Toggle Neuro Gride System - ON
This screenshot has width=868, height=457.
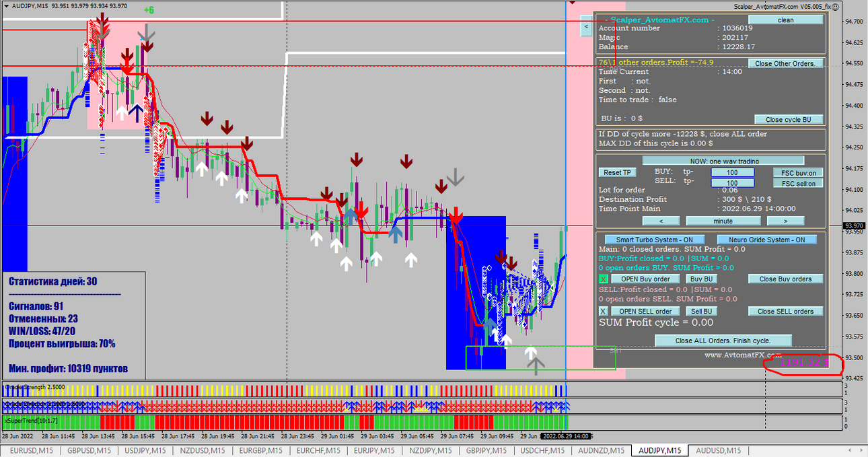766,240
